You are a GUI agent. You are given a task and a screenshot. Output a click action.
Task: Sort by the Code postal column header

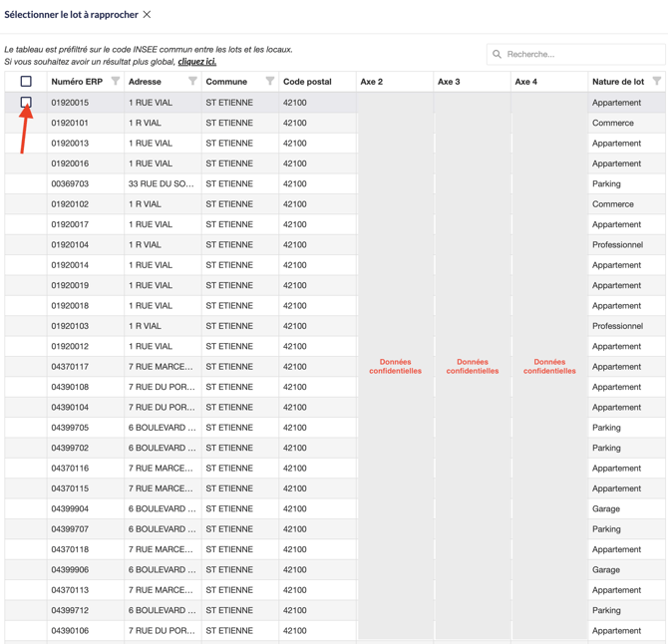[x=307, y=82]
